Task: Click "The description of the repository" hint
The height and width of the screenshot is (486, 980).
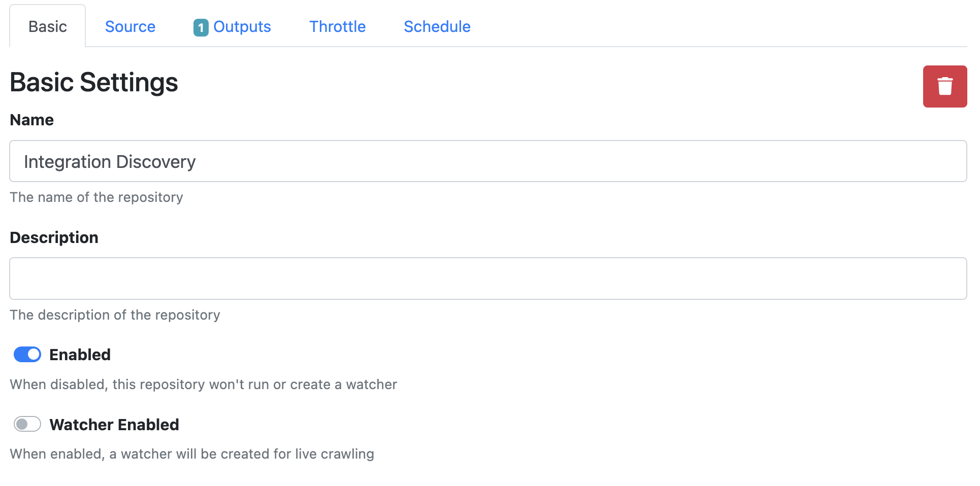Action: (x=115, y=315)
